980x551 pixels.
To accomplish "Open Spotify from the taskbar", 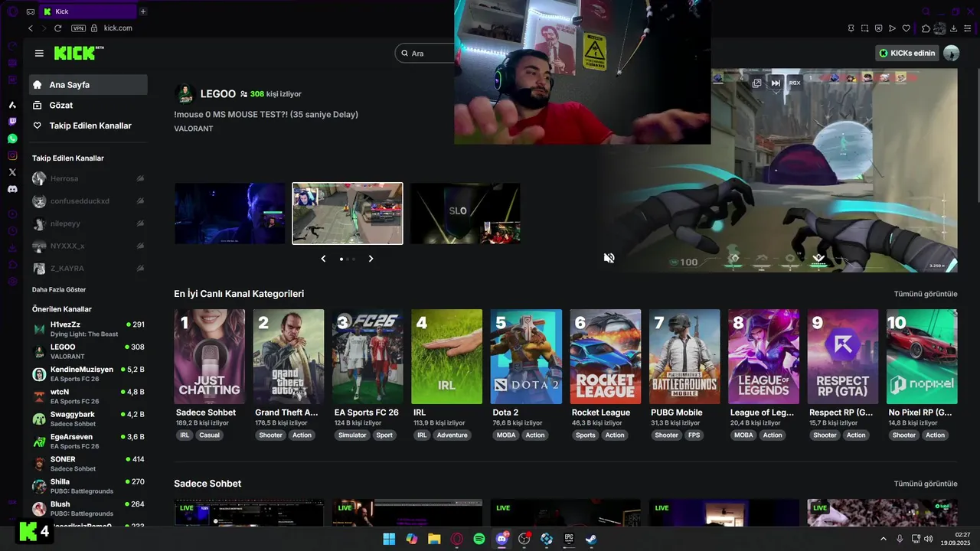I will pyautogui.click(x=479, y=539).
